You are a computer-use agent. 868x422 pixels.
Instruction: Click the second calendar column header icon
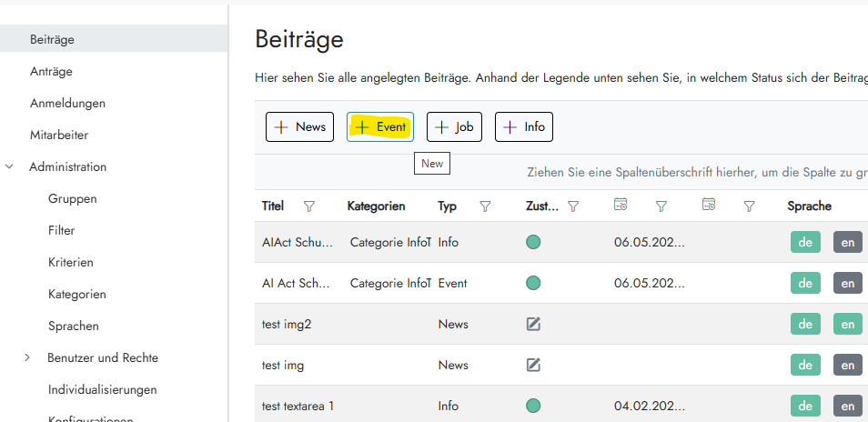709,206
